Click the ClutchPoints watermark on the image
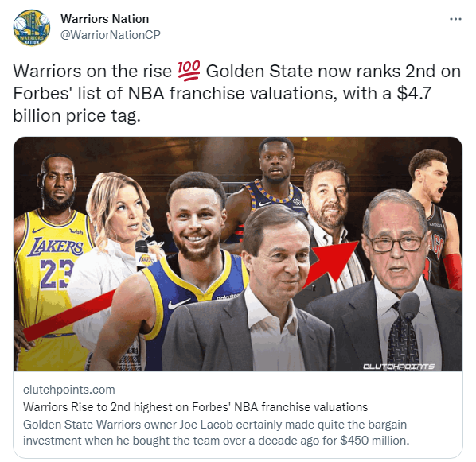Screen dimensions: 476x462 [x=399, y=367]
